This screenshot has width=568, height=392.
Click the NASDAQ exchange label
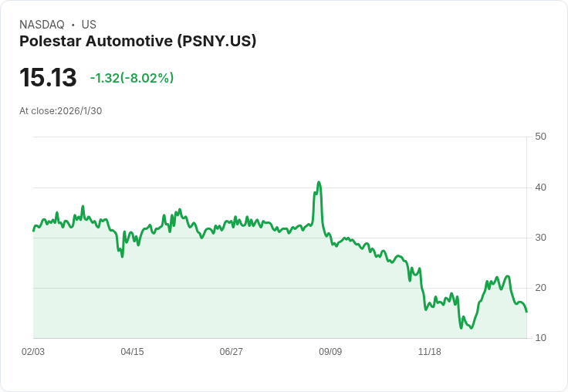click(x=42, y=25)
